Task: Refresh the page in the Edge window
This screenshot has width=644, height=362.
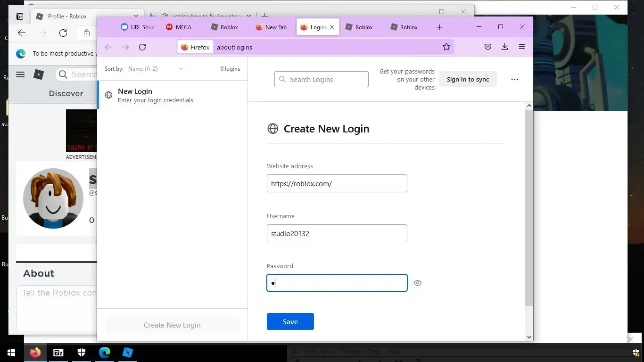Action: coord(63,33)
